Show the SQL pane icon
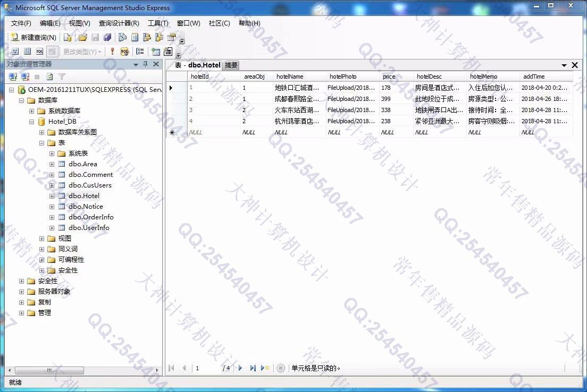This screenshot has width=587, height=392. pyautogui.click(x=40, y=52)
